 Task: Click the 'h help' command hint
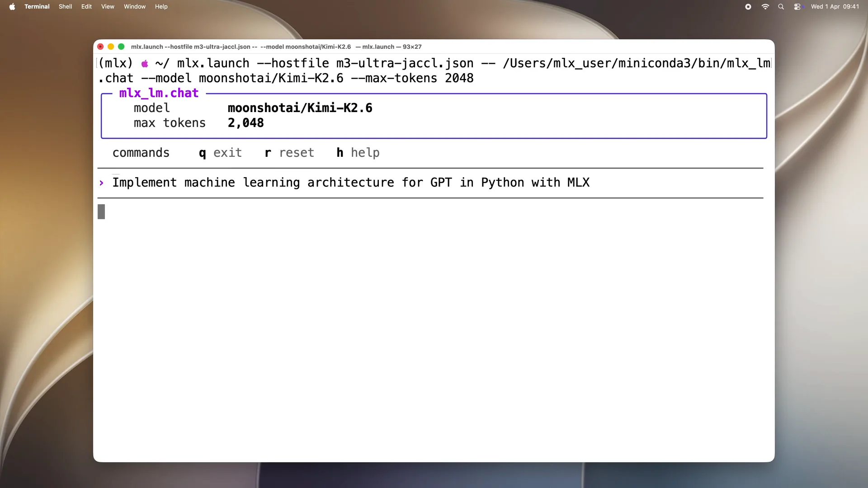(x=358, y=153)
